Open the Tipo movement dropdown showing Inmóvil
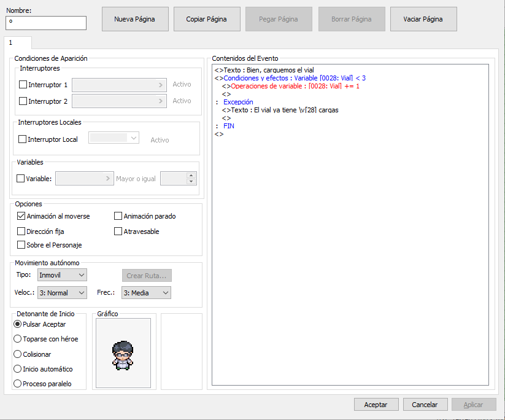 pyautogui.click(x=61, y=275)
